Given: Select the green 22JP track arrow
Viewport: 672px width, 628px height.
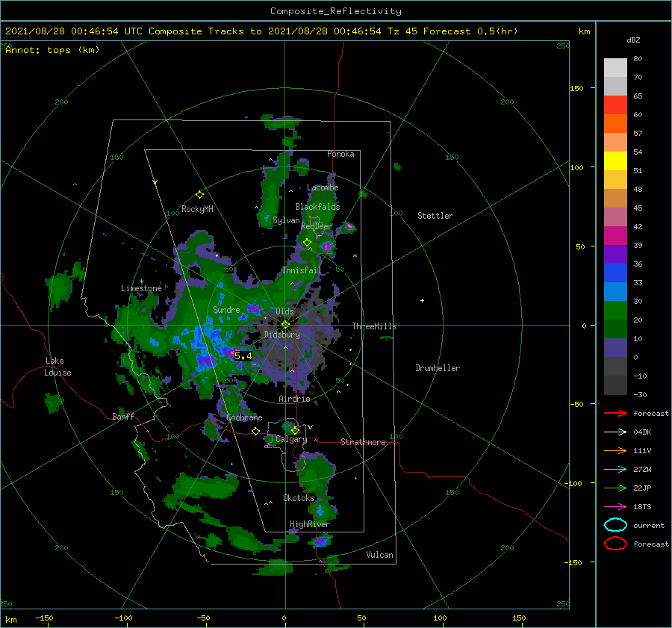Looking at the screenshot, I should coord(615,488).
